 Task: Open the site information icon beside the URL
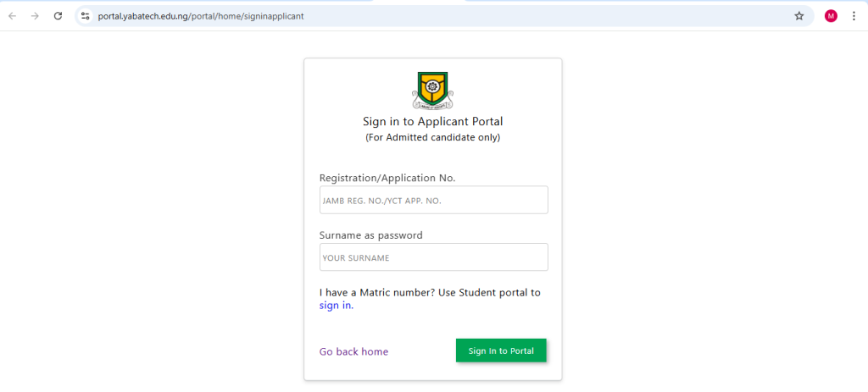tap(86, 16)
